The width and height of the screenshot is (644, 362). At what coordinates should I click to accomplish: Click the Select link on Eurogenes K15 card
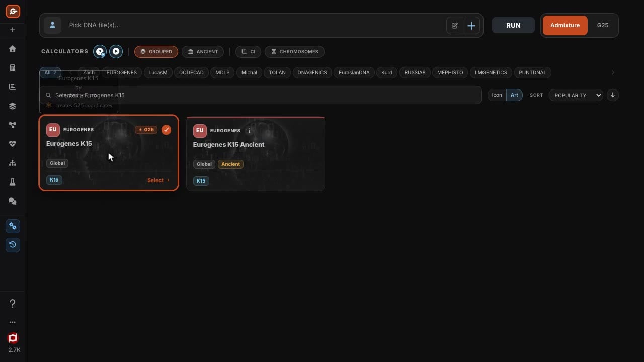(158, 180)
